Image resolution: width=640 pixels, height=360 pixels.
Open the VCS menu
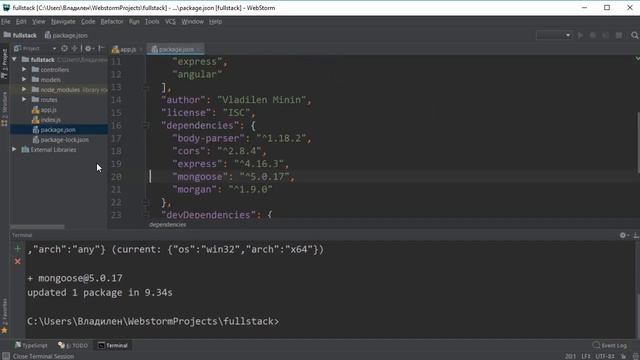170,22
